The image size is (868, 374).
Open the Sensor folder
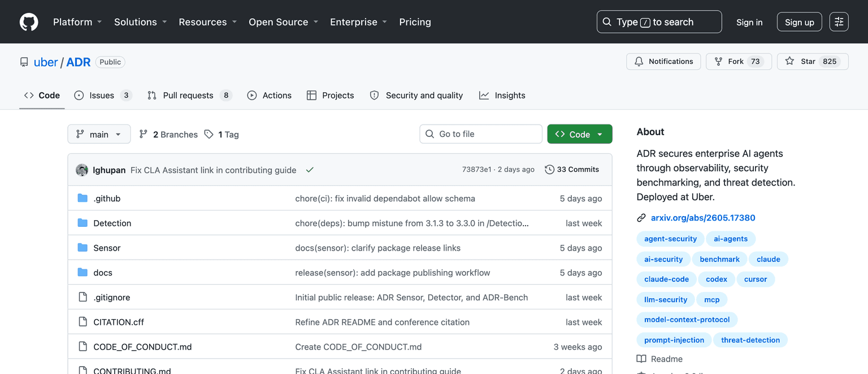click(107, 248)
